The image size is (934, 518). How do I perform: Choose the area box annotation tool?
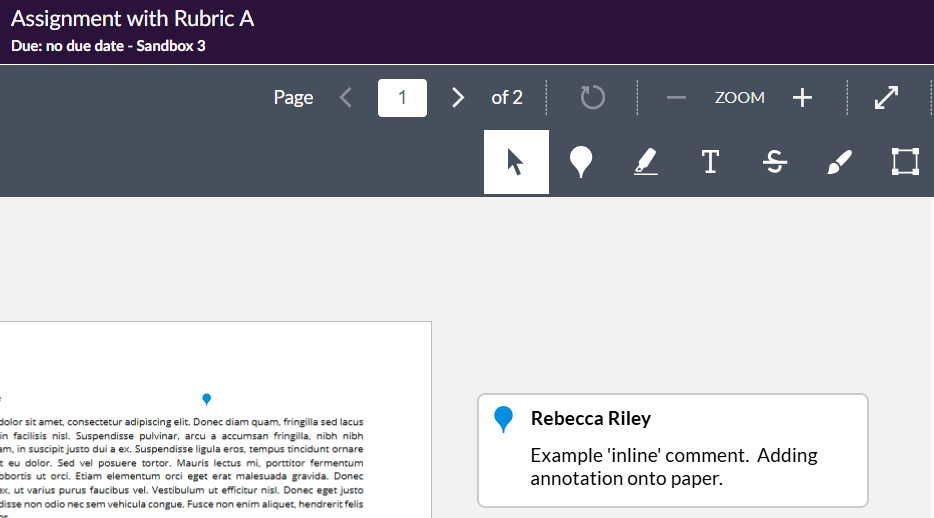pos(904,162)
